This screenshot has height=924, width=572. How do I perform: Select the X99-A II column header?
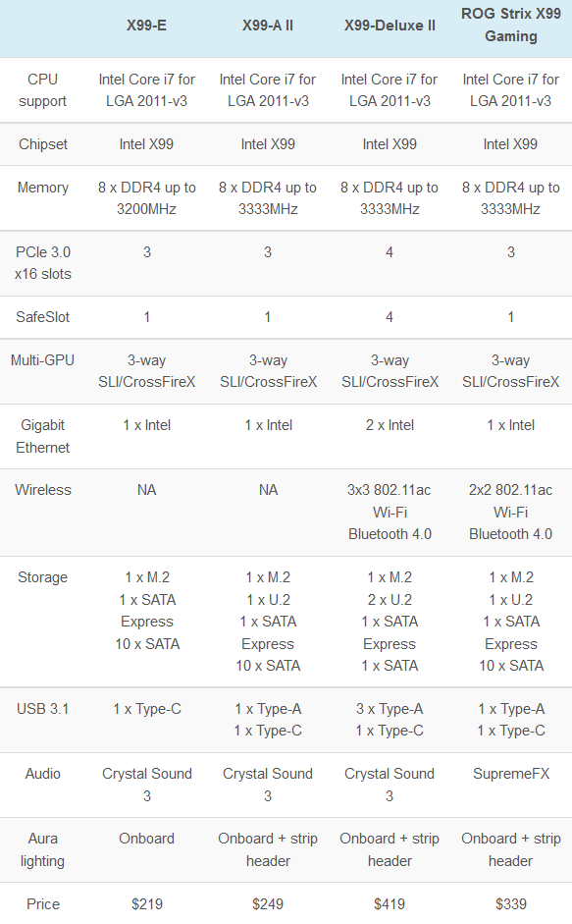268,26
